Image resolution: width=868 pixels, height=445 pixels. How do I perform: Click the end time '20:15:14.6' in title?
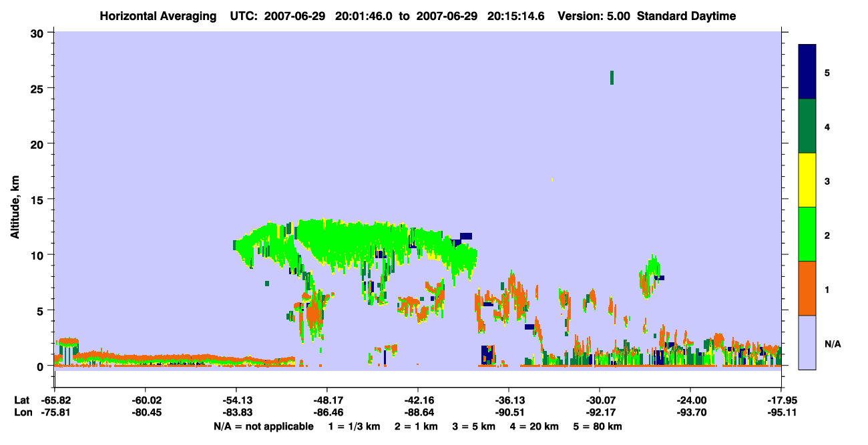pyautogui.click(x=515, y=16)
